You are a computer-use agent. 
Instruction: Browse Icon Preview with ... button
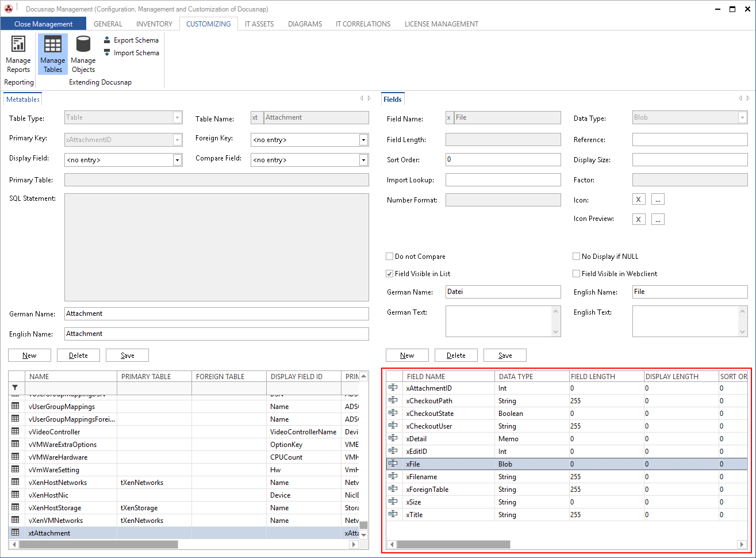(658, 219)
